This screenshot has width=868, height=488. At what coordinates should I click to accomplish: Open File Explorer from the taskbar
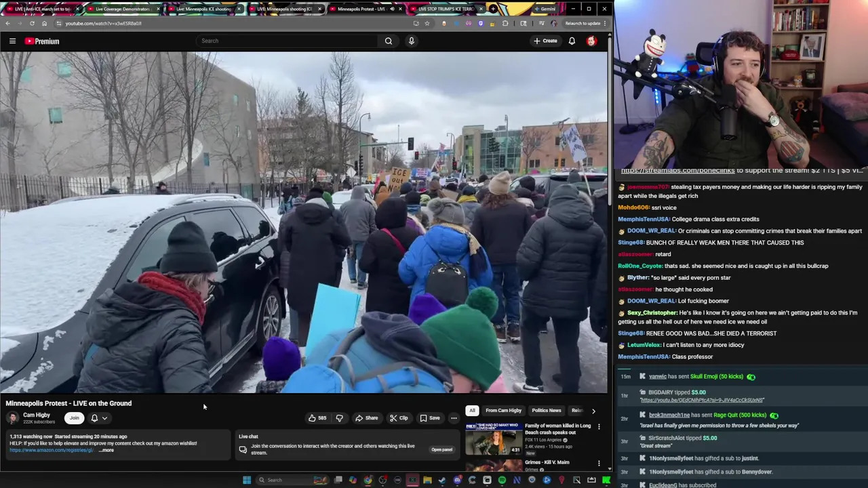427,480
